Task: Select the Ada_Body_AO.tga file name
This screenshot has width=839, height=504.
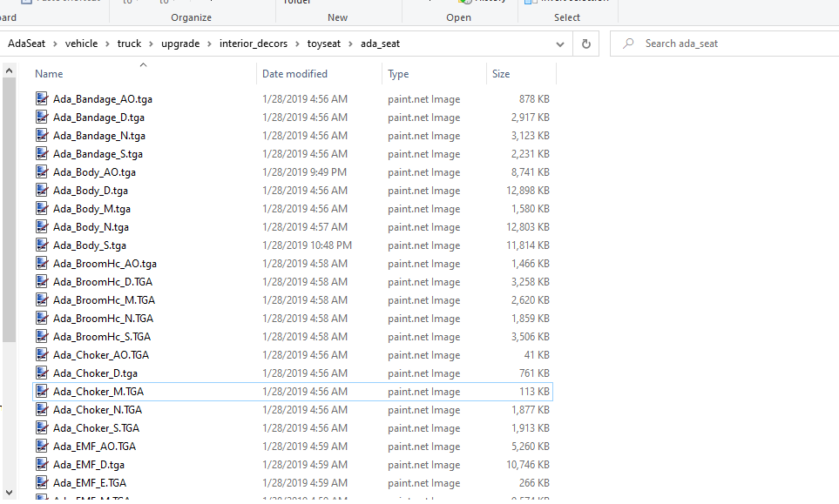Action: point(94,172)
